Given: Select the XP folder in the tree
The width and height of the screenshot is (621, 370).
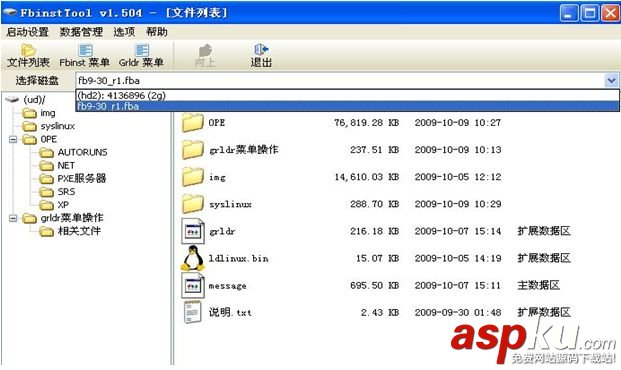Looking at the screenshot, I should pyautogui.click(x=63, y=205).
